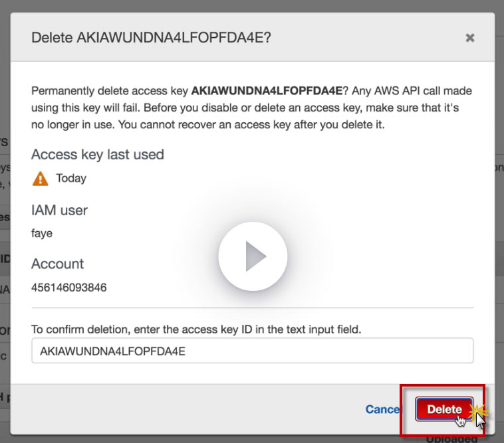The image size is (504, 443).
Task: Select the IAM user name 'faye'
Action: 42,233
